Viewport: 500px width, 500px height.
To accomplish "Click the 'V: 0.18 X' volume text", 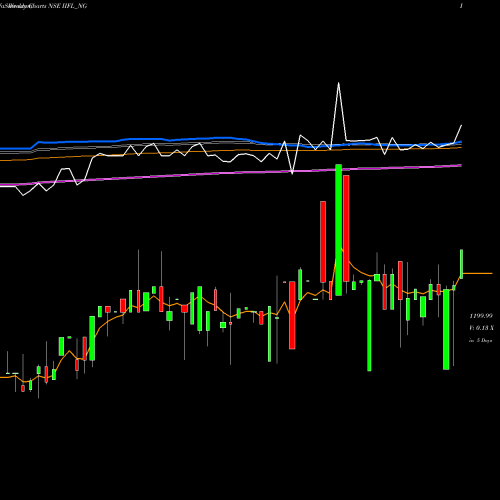I will [x=481, y=328].
